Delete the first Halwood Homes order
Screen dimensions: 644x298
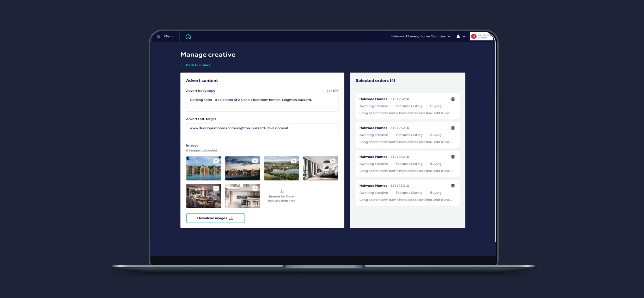[x=453, y=99]
